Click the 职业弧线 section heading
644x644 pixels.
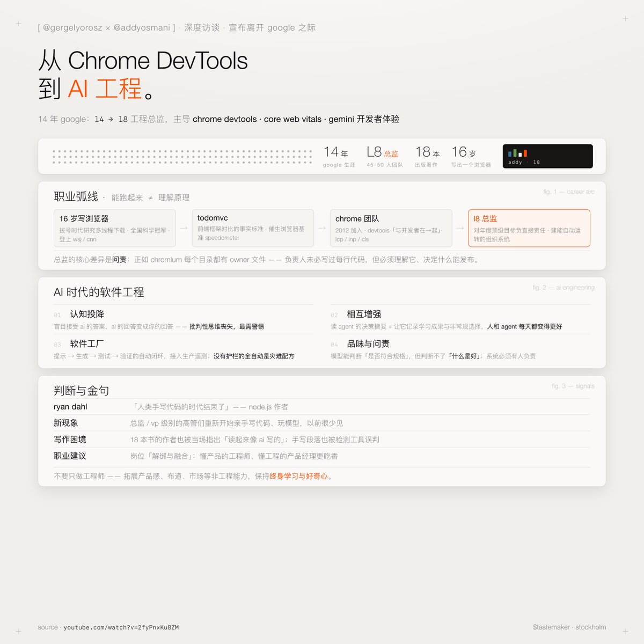[x=76, y=196]
